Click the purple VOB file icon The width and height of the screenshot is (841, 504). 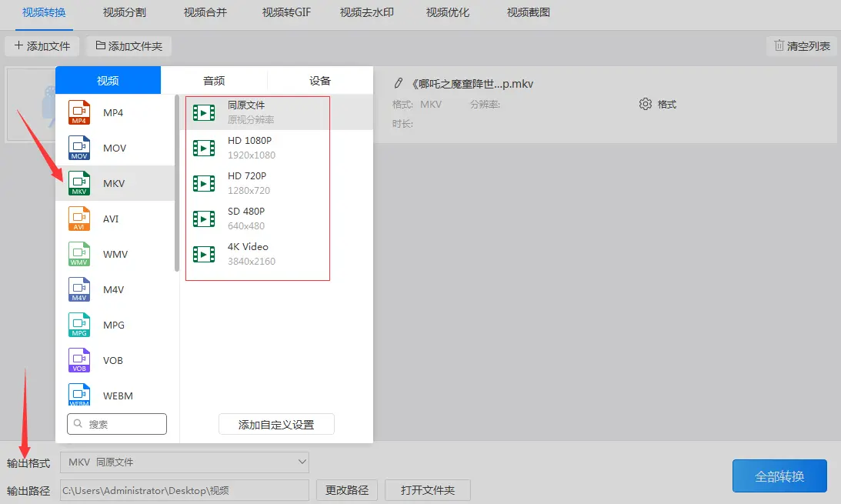pos(78,360)
